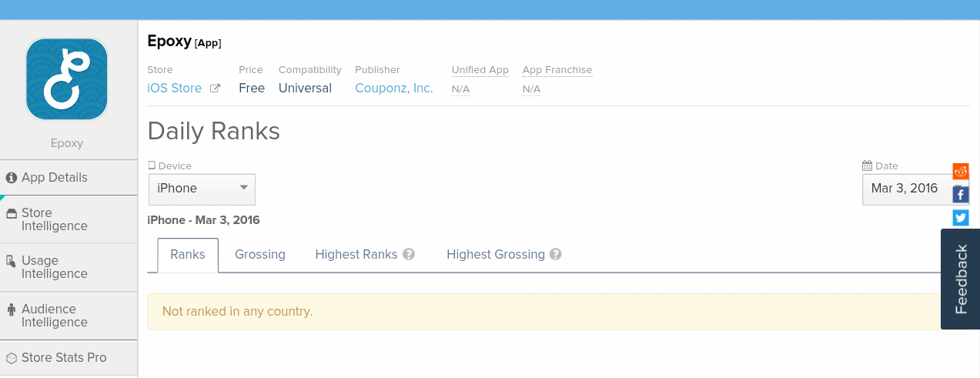Screen dimensions: 980x378
Task: Open the Couponz, Inc. publisher link
Action: [394, 89]
